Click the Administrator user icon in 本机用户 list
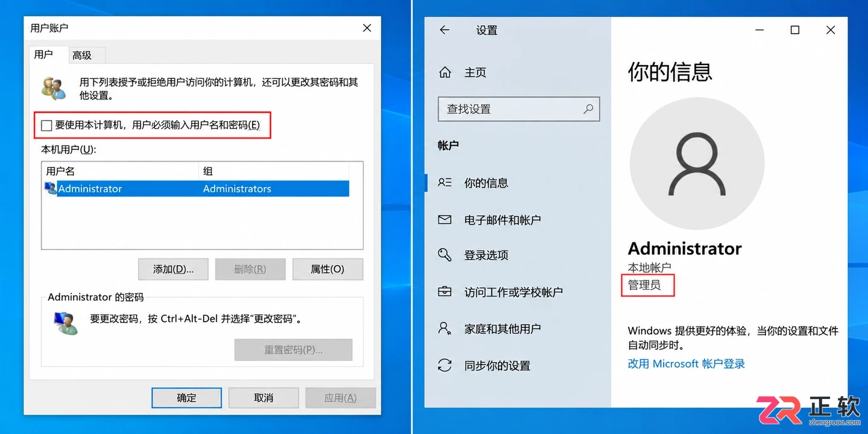 50,189
